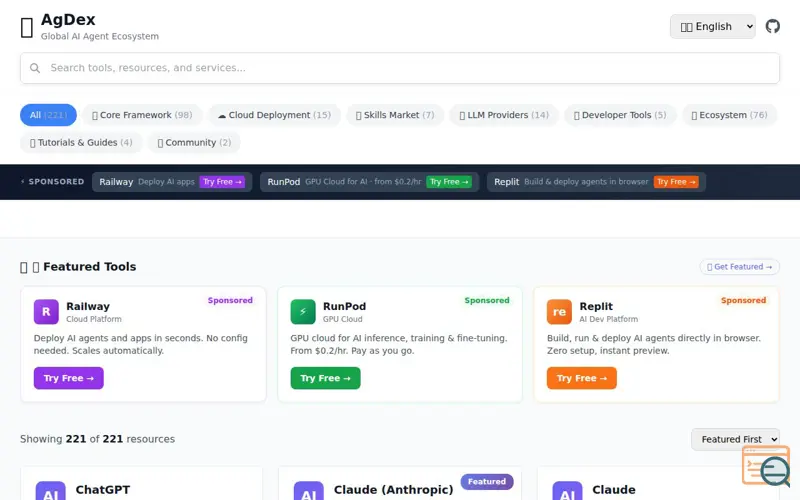
Task: Click the Railway purple R icon
Action: pos(46,312)
